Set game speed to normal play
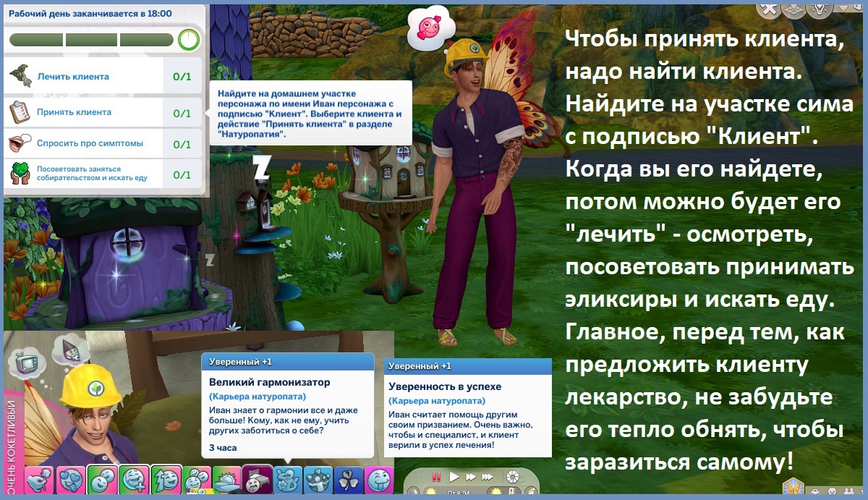Image resolution: width=868 pixels, height=500 pixels. (x=454, y=477)
